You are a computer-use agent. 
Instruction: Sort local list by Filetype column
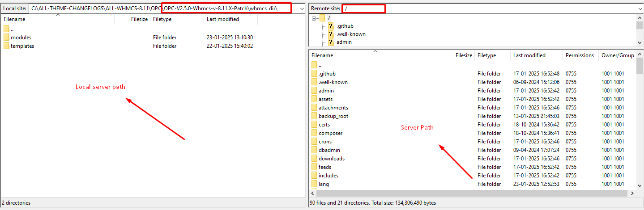162,19
